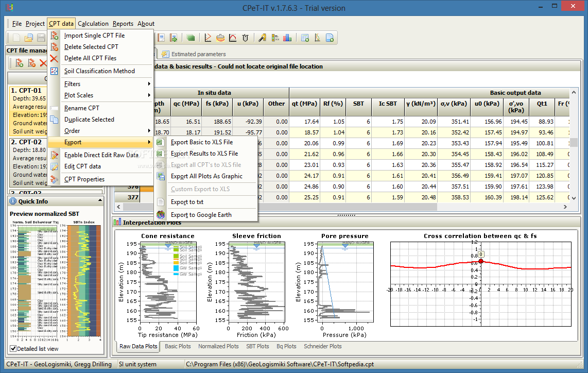Click the New project toolbar icon
Image resolution: width=588 pixels, height=373 pixels.
point(16,38)
